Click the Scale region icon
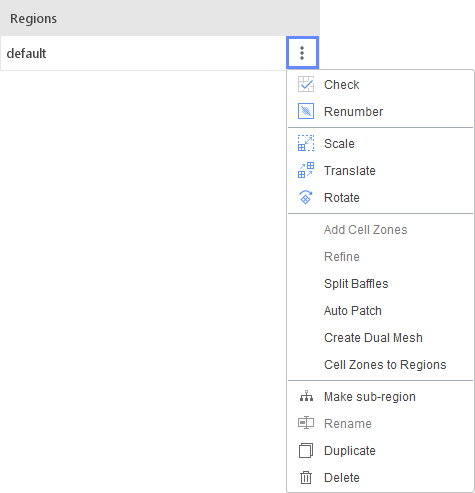The height and width of the screenshot is (493, 475). pos(306,143)
